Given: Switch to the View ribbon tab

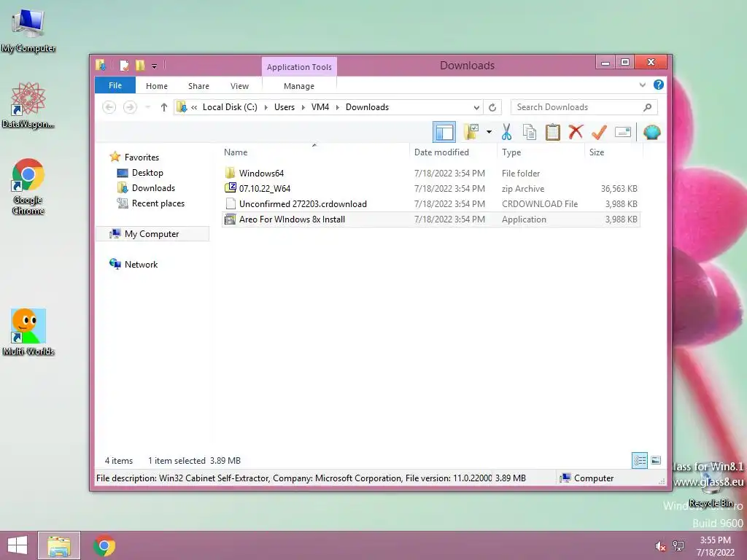Looking at the screenshot, I should 239,86.
